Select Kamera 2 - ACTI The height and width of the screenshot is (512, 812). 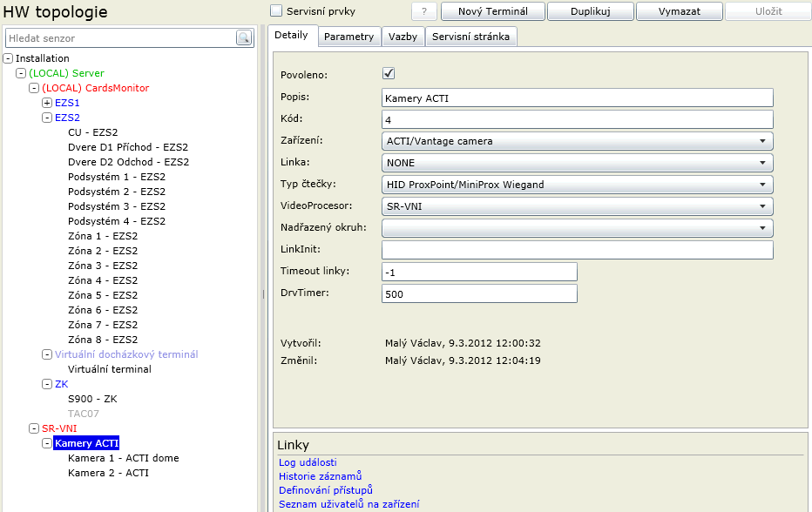108,473
